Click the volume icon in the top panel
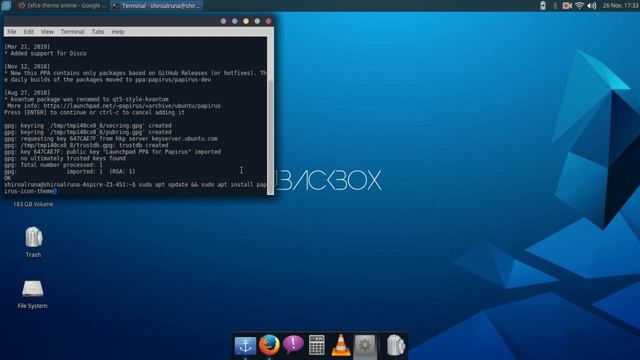 591,6
